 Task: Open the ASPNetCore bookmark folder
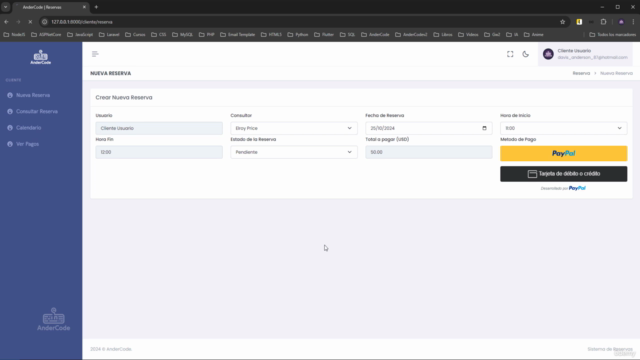click(x=46, y=35)
